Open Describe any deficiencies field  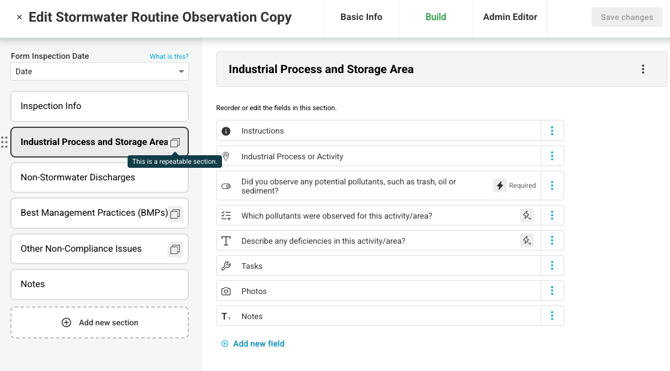379,241
